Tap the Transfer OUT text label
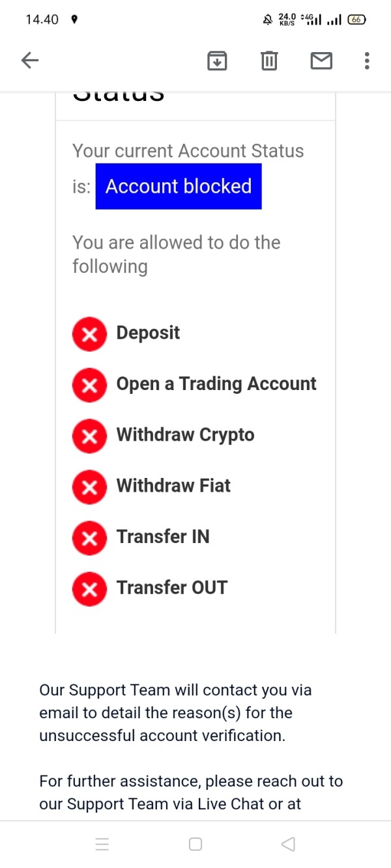The width and height of the screenshot is (391, 868). pos(172,587)
